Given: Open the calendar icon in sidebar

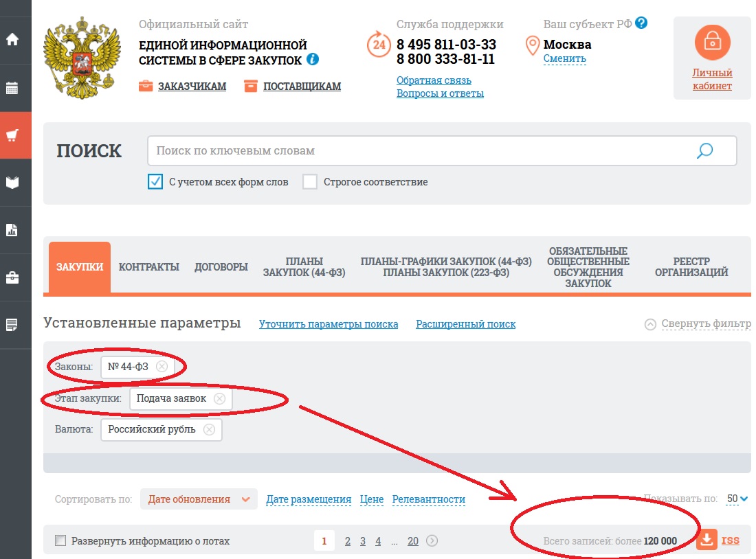Looking at the screenshot, I should 12,88.
